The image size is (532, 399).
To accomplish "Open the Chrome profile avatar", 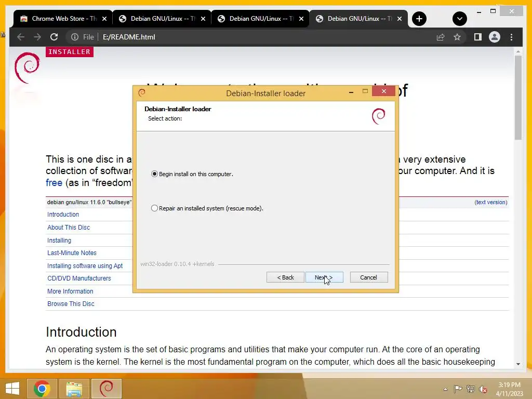I will pos(495,37).
